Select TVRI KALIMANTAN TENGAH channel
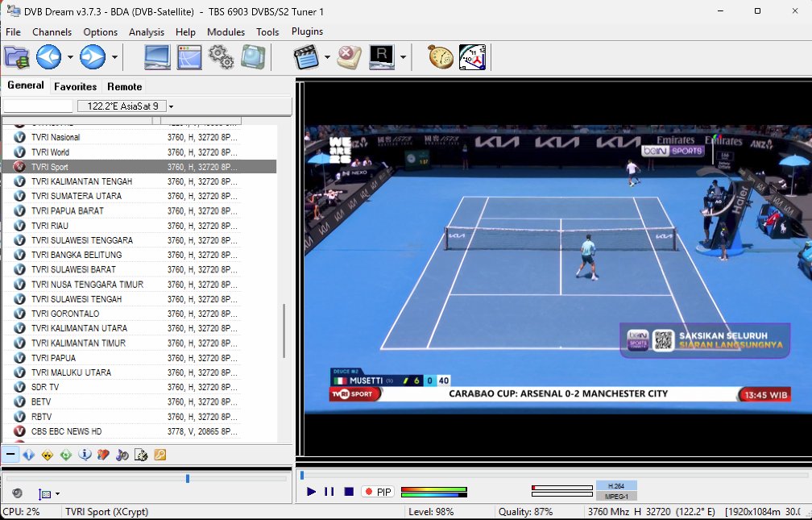This screenshot has height=520, width=812. click(139, 181)
